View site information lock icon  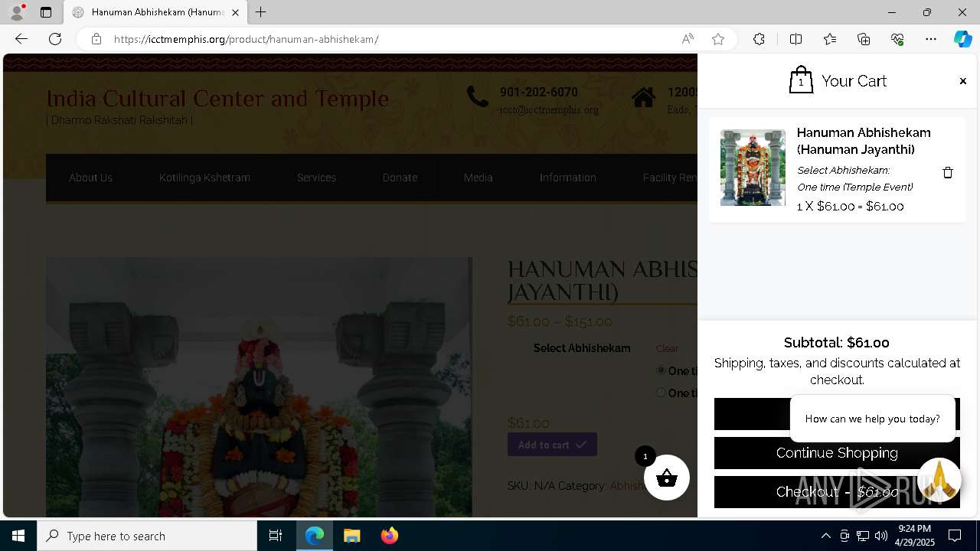(x=96, y=39)
